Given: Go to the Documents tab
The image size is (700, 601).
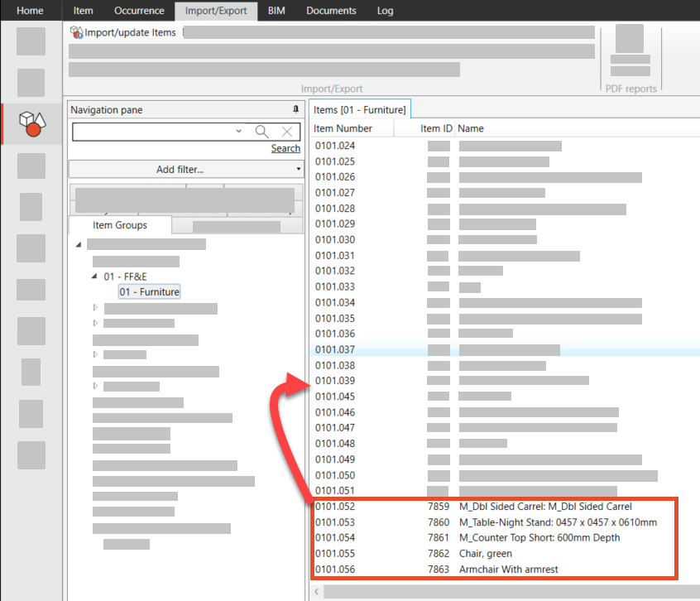Looking at the screenshot, I should click(331, 11).
